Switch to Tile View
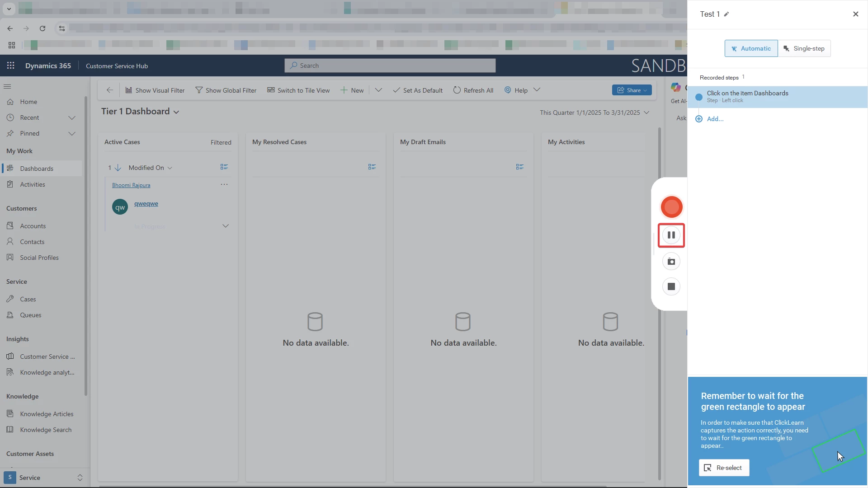This screenshot has height=488, width=868. click(x=298, y=90)
